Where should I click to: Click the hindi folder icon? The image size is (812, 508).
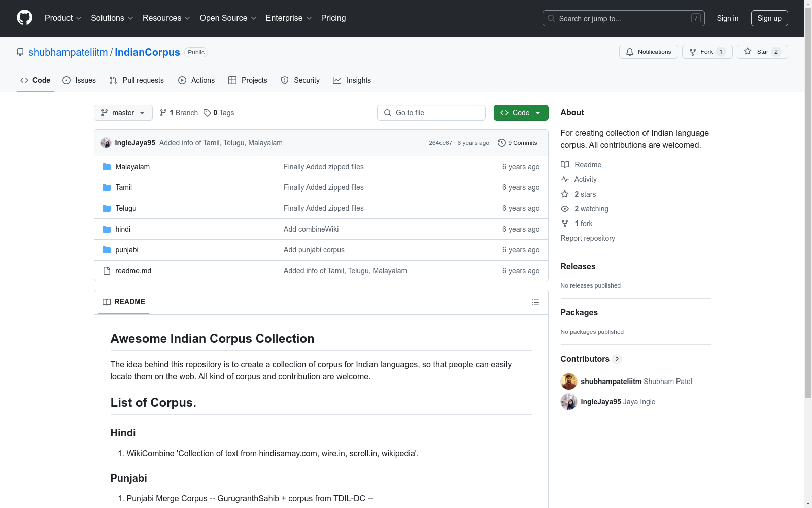(x=107, y=229)
